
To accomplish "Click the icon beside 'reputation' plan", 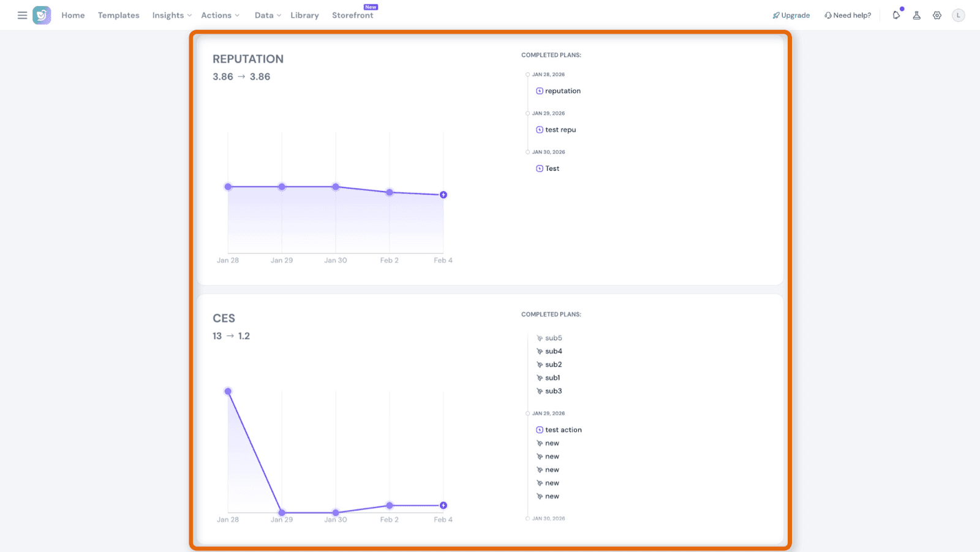I will coord(540,91).
